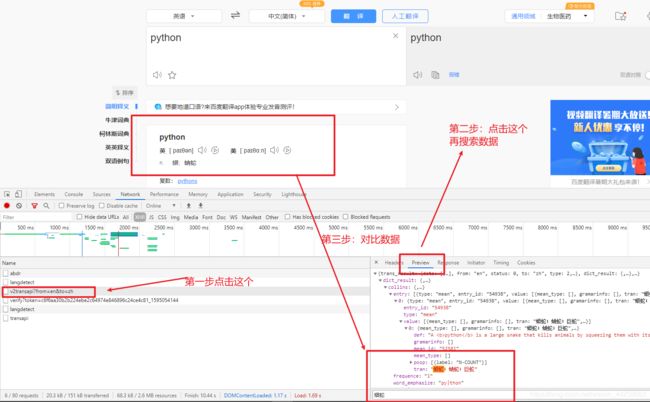
Task: Open network throttling Online dropdown
Action: [x=160, y=206]
